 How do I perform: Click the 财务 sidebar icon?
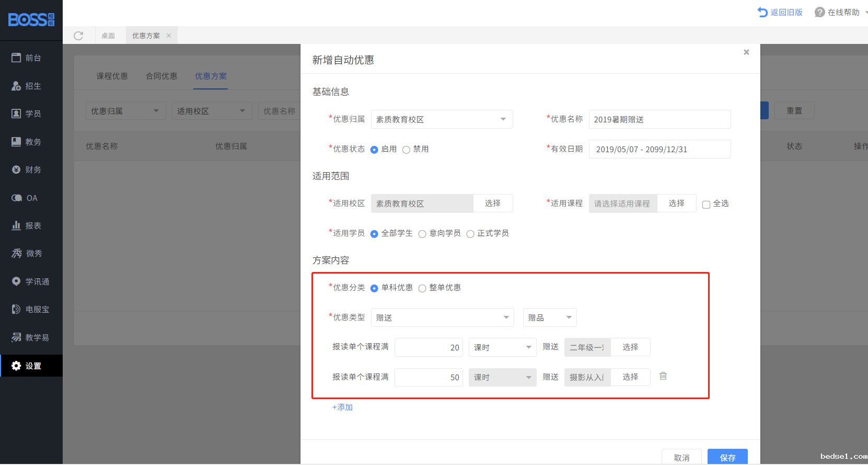(16, 169)
